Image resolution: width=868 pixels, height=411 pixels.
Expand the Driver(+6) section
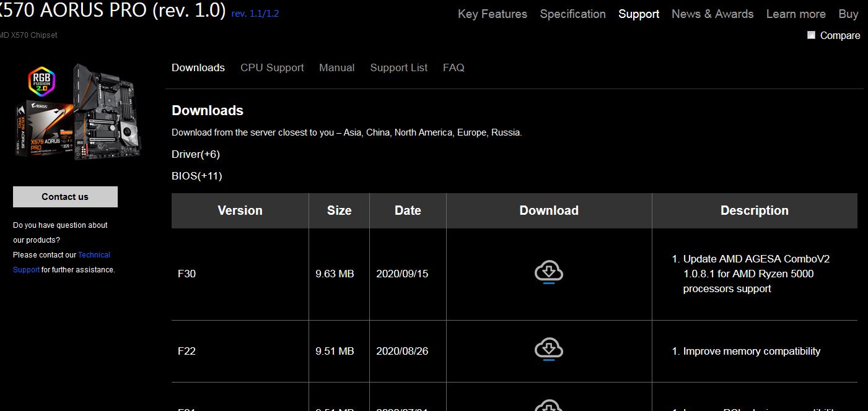pos(196,154)
